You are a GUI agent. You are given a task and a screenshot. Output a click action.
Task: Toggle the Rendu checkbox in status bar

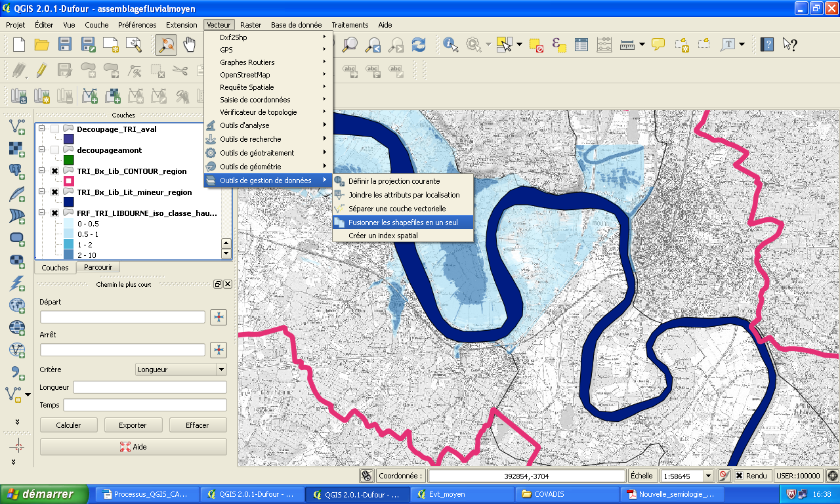point(739,476)
